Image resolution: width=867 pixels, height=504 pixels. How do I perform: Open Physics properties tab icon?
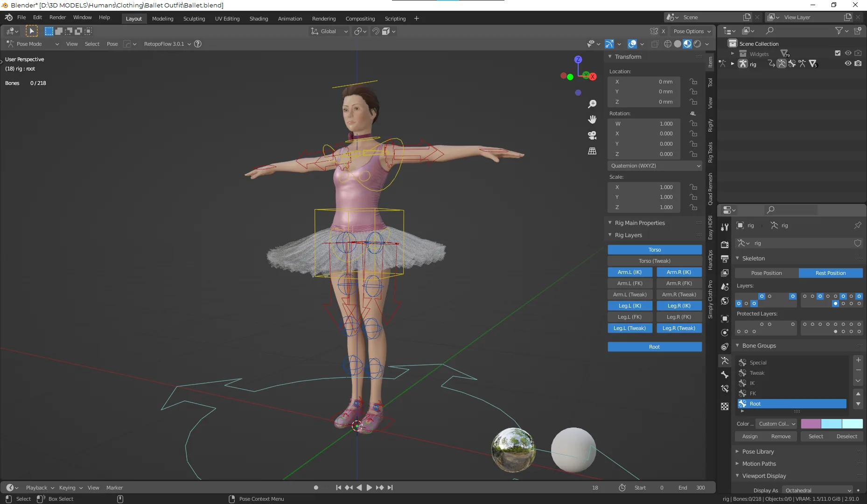pyautogui.click(x=725, y=332)
